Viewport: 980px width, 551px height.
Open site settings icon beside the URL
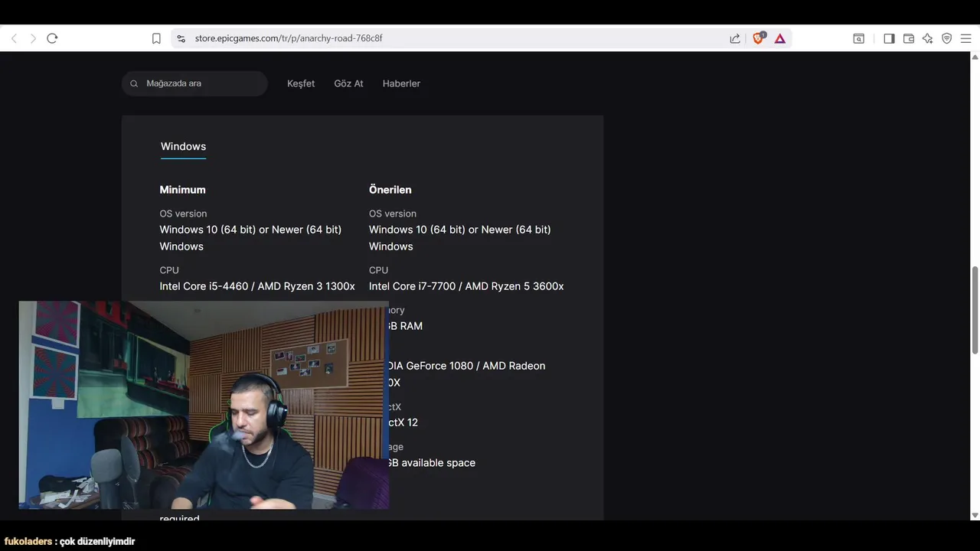[x=181, y=38]
